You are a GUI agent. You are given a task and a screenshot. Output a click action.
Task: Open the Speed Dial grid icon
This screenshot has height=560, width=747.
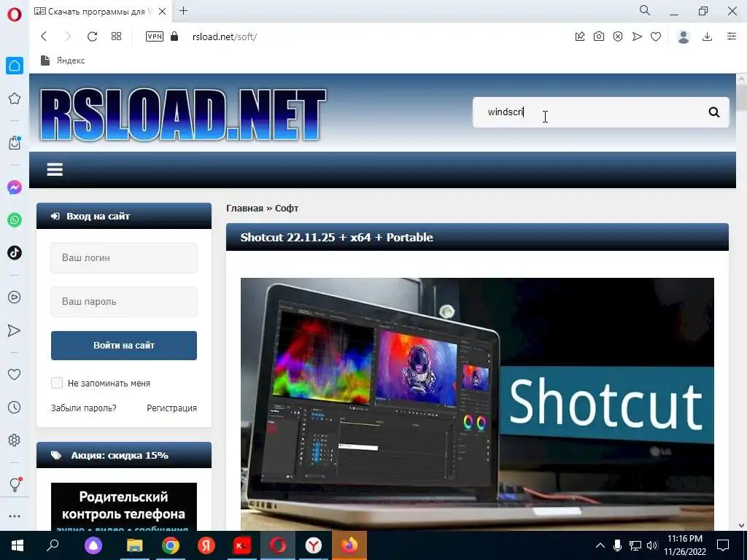tap(116, 36)
